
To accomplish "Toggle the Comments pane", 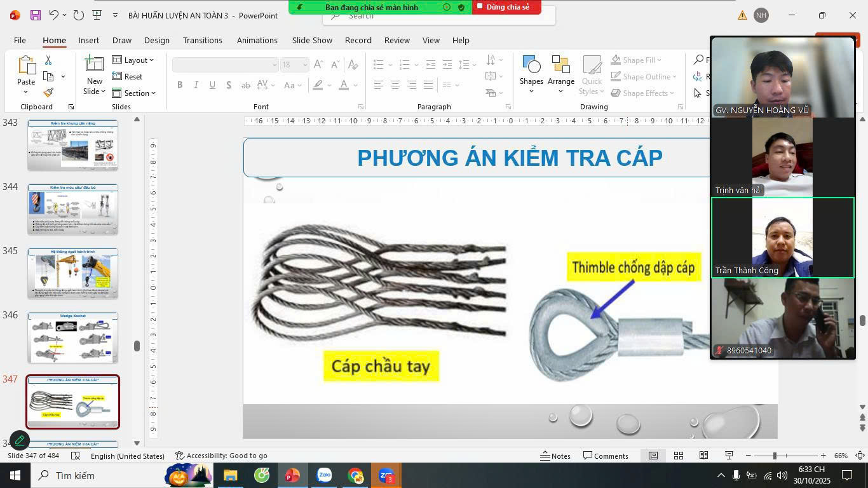I will (606, 456).
